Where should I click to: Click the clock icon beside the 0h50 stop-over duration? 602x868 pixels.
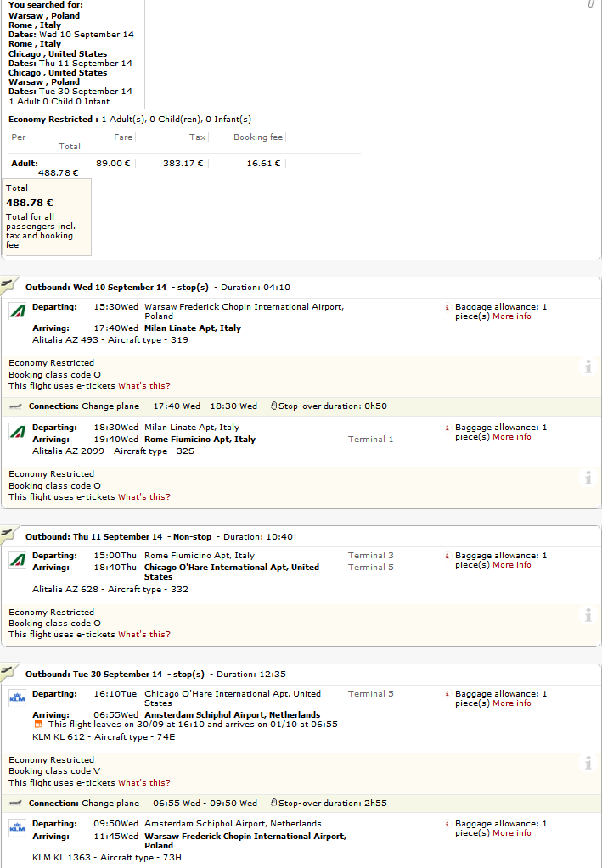[x=273, y=406]
